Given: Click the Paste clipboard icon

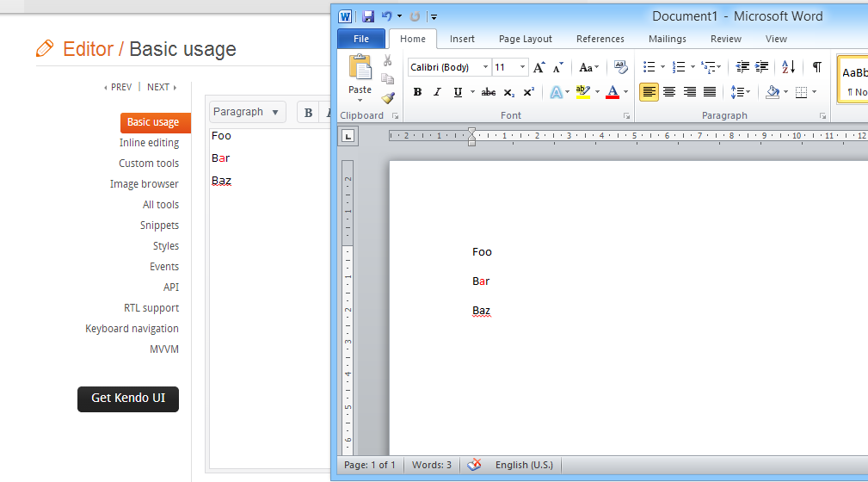Looking at the screenshot, I should coord(360,68).
